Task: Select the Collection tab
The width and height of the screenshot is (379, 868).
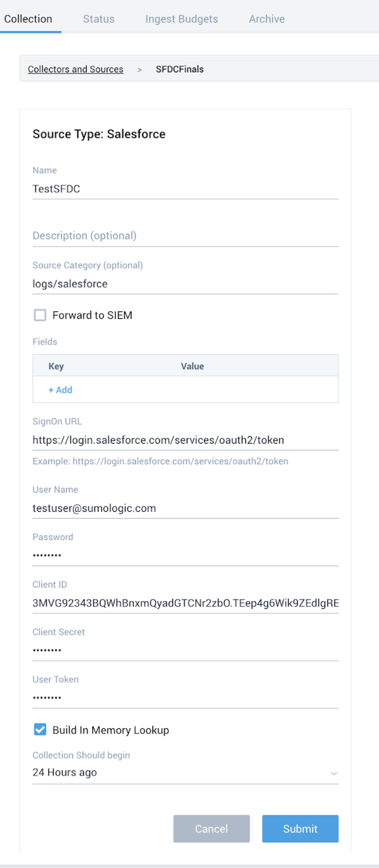Action: [28, 19]
